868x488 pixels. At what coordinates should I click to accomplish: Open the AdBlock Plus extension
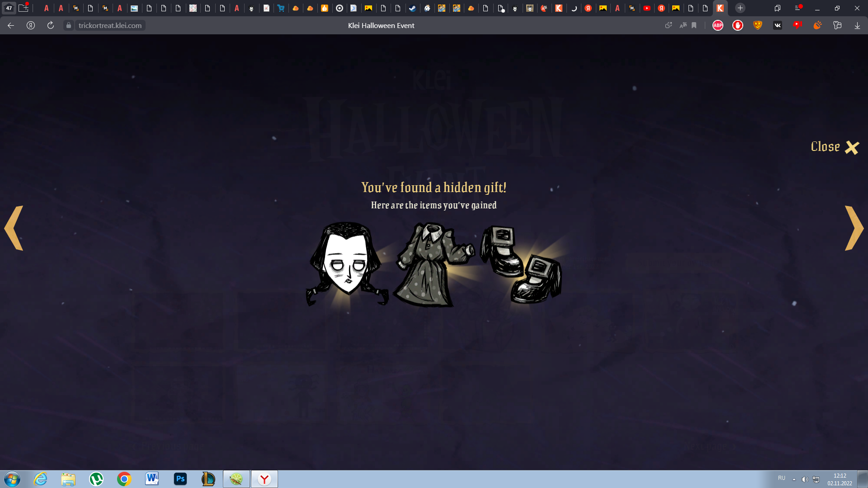pos(717,25)
